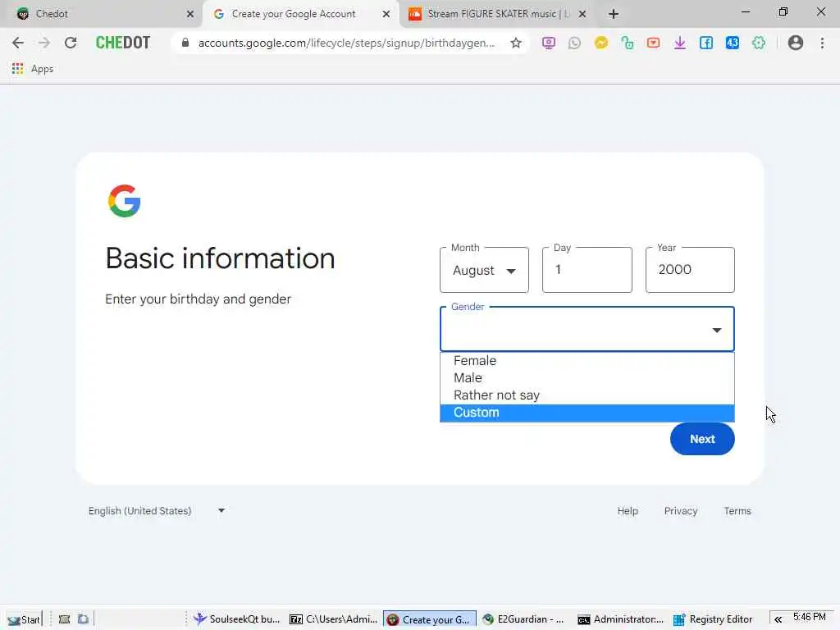Go back to the previous page

pyautogui.click(x=18, y=43)
